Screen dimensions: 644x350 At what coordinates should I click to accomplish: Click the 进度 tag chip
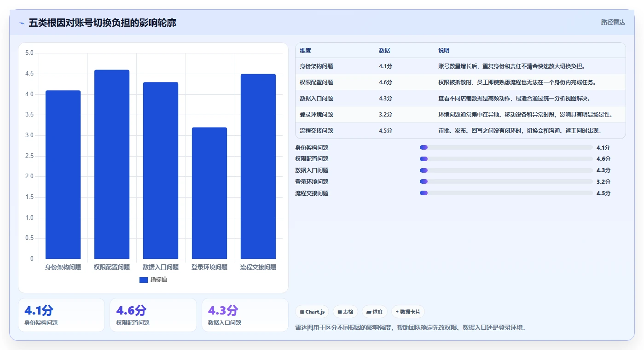tap(375, 312)
